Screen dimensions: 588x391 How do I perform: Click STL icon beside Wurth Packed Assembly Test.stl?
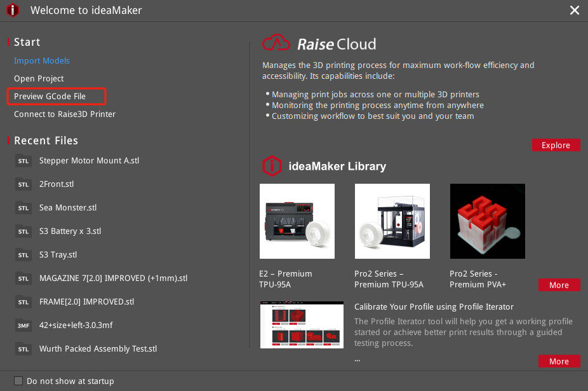pyautogui.click(x=23, y=349)
